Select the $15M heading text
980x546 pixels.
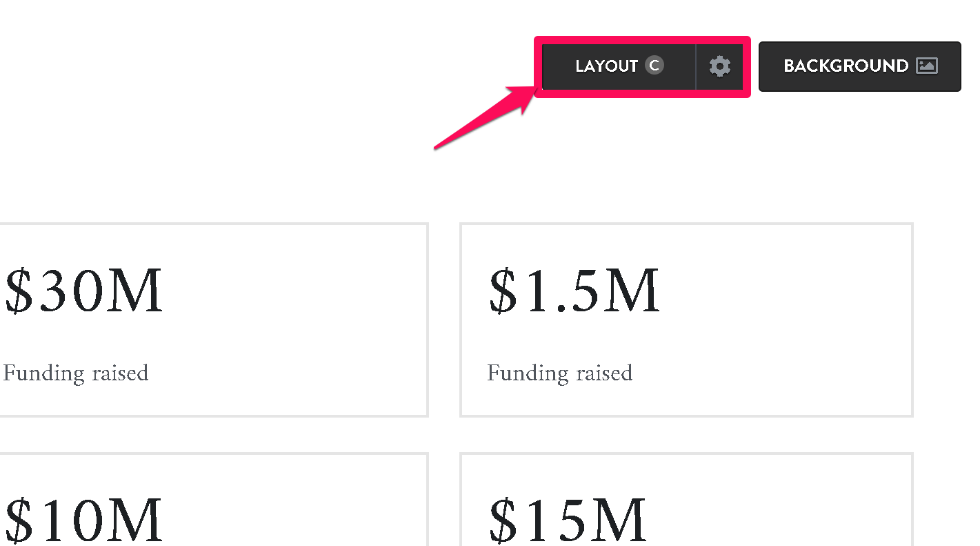click(x=568, y=520)
